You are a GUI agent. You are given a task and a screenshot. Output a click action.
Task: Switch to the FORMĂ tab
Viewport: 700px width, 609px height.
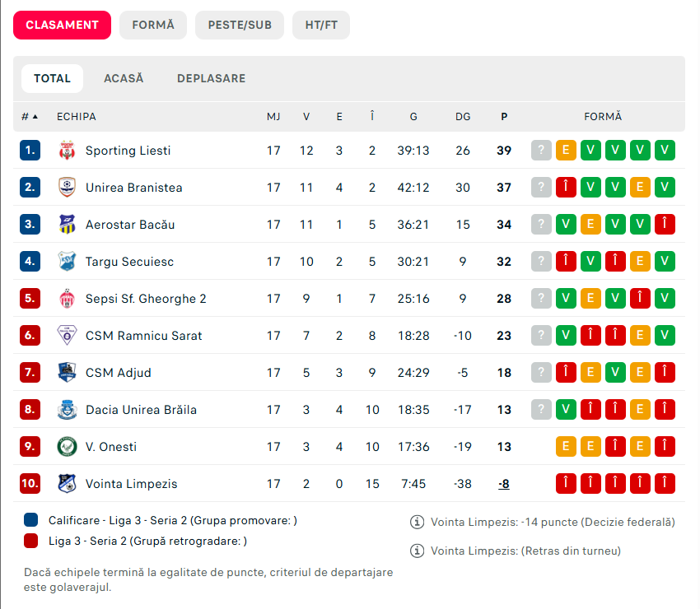click(153, 25)
